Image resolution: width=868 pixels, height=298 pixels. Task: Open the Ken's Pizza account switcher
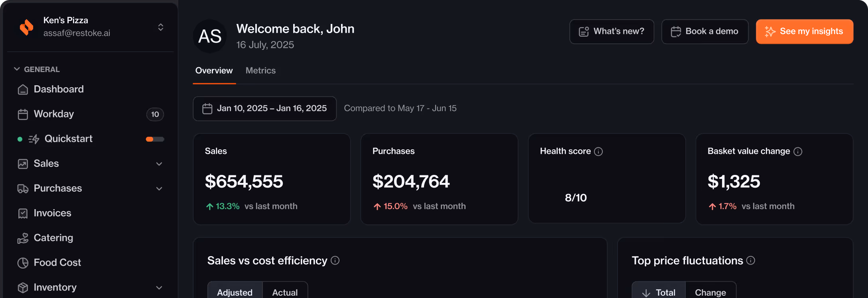click(160, 27)
